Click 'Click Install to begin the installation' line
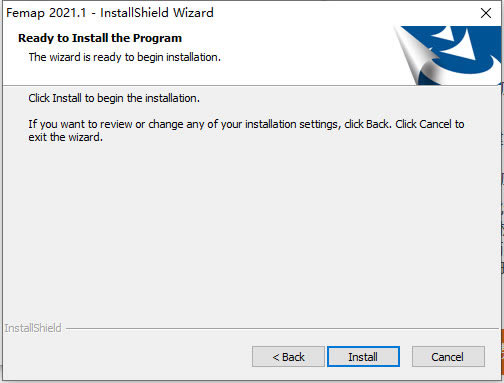Viewport: 504px width, 383px height. [114, 98]
